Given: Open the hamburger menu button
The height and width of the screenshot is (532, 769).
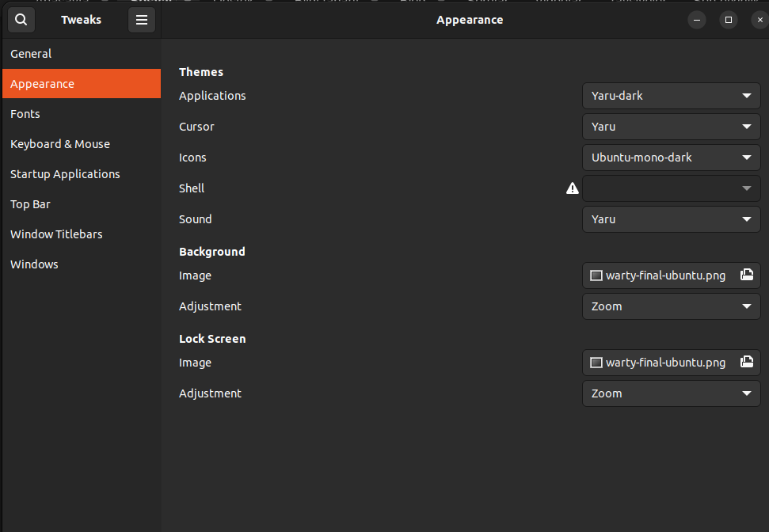Looking at the screenshot, I should [x=142, y=20].
